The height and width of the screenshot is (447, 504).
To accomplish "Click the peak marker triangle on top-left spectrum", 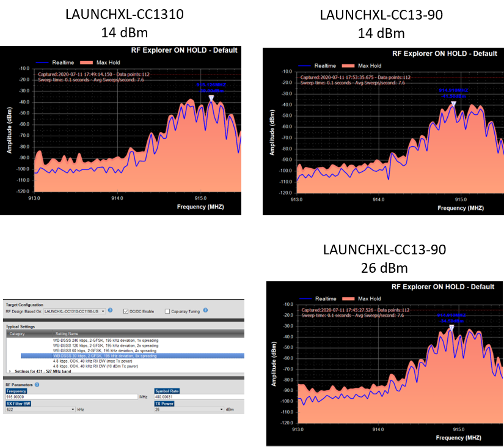I will click(211, 97).
